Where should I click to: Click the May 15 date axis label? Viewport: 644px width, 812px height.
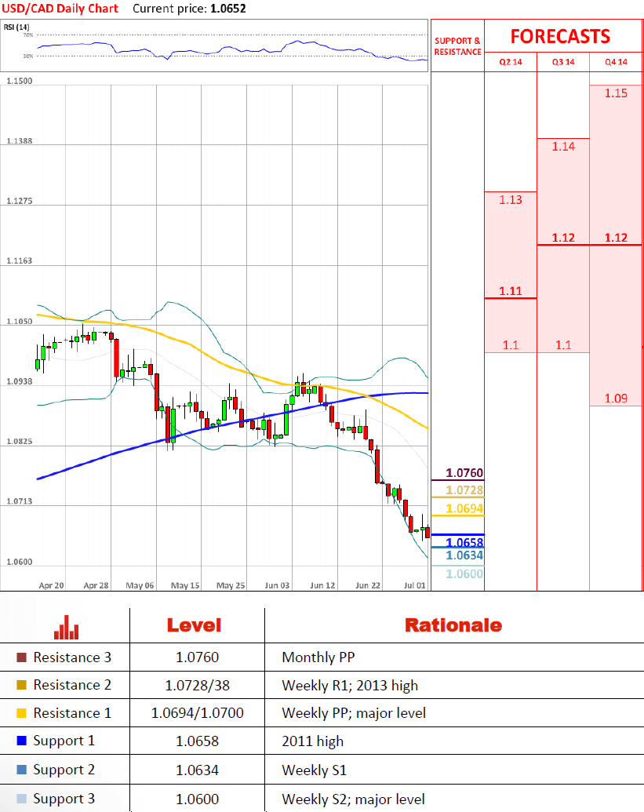(185, 585)
